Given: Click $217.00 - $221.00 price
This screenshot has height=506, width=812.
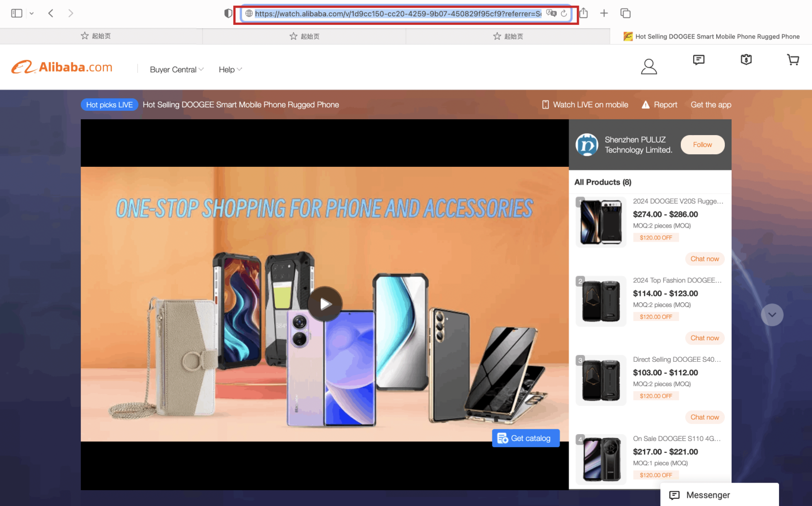Looking at the screenshot, I should click(665, 451).
